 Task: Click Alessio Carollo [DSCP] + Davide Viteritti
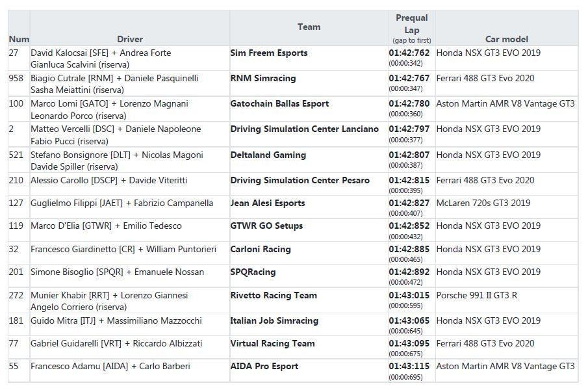(109, 181)
